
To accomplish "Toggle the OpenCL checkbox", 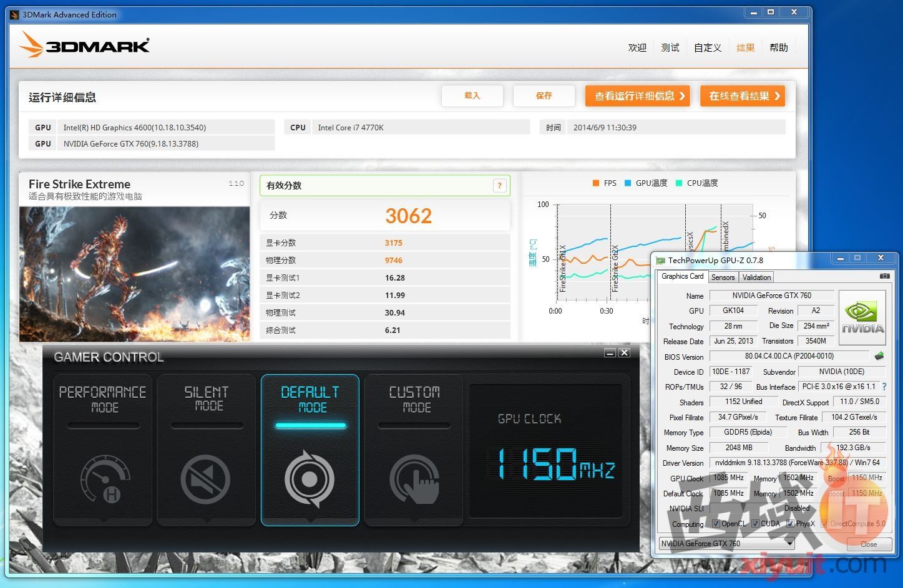I will (716, 524).
